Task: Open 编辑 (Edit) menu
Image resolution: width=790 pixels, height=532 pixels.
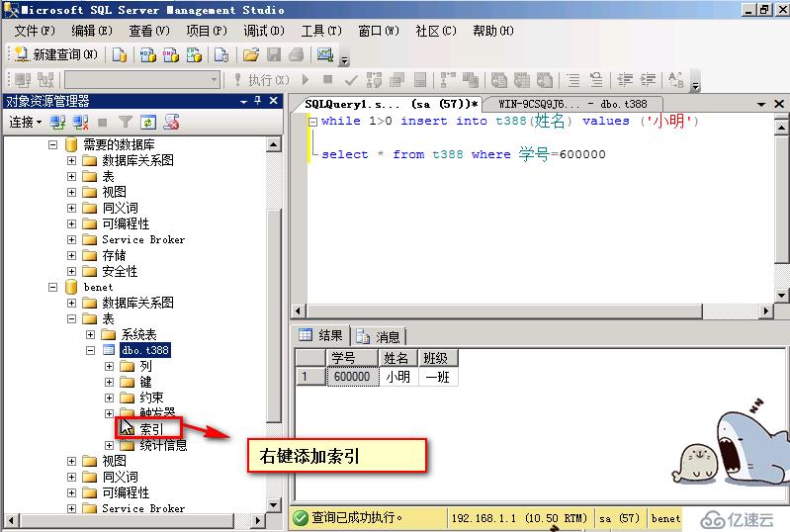Action: pos(92,31)
